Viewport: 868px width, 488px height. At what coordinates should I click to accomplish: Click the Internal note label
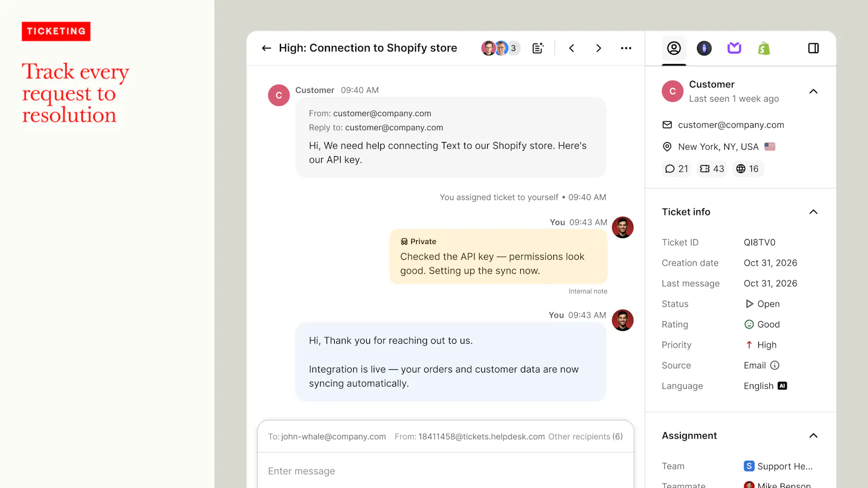click(x=588, y=292)
